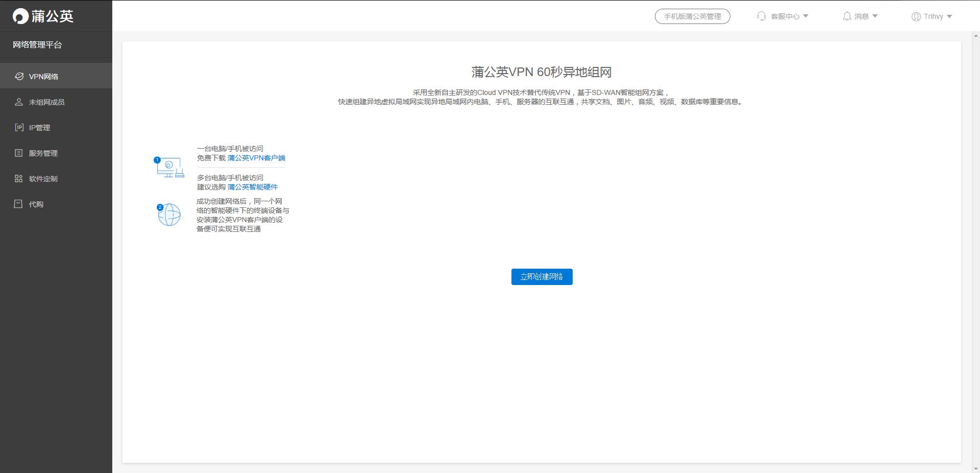Screen dimensions: 980x473
Task: Click the 建议选购 text
Action: (211, 187)
